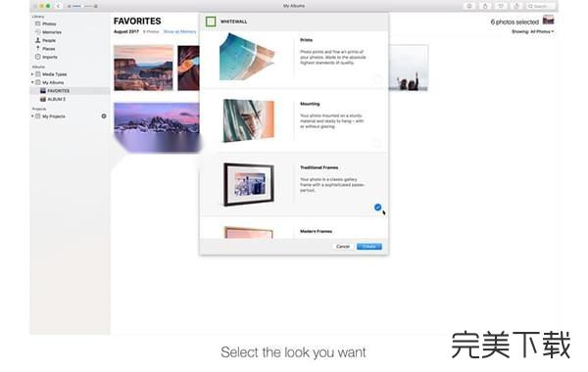This screenshot has width=588, height=372.
Task: Adjust the thumbnail zoom slider in toolbar
Action: pyautogui.click(x=82, y=6)
